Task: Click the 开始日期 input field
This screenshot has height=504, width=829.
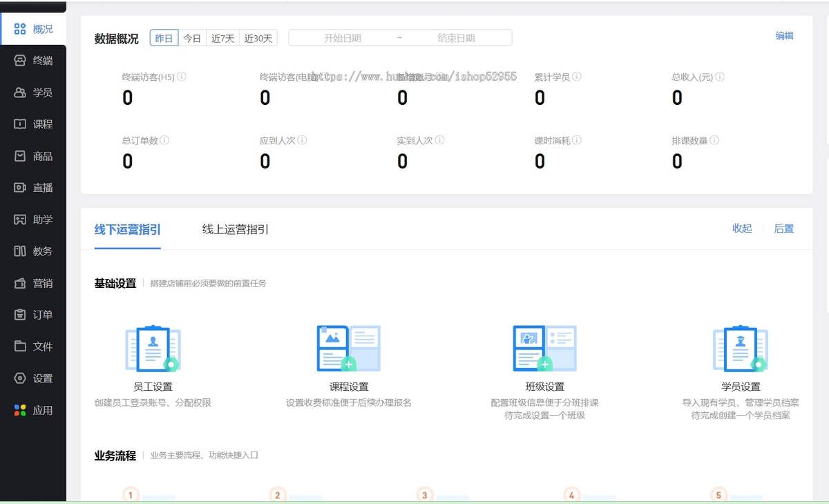Action: coord(343,38)
